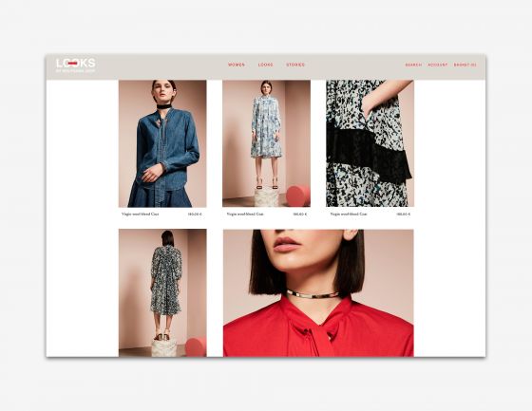Open the red blouse portrait image

pos(318,293)
